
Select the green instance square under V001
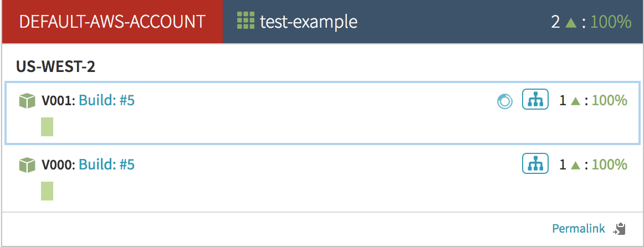click(47, 126)
